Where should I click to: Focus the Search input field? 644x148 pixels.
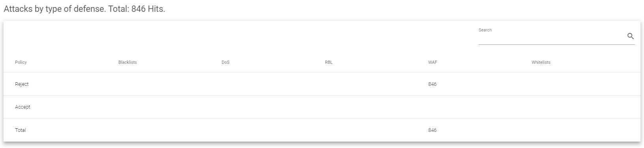[x=552, y=37]
